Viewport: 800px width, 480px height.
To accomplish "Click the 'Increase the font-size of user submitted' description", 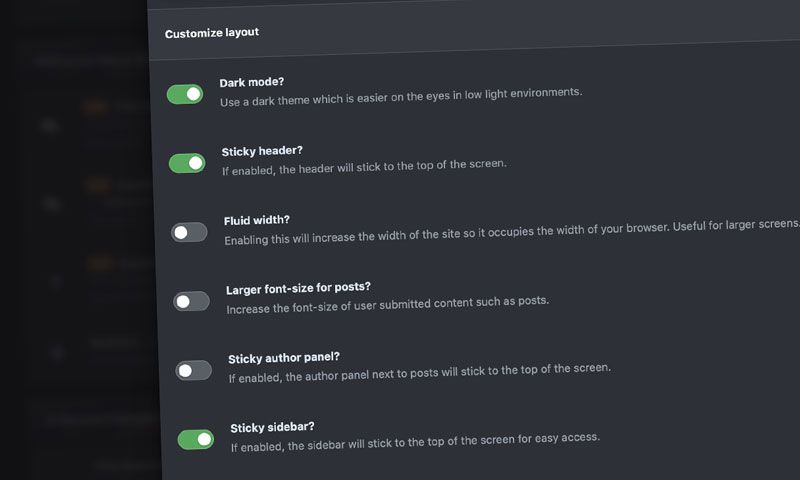I will coord(387,305).
